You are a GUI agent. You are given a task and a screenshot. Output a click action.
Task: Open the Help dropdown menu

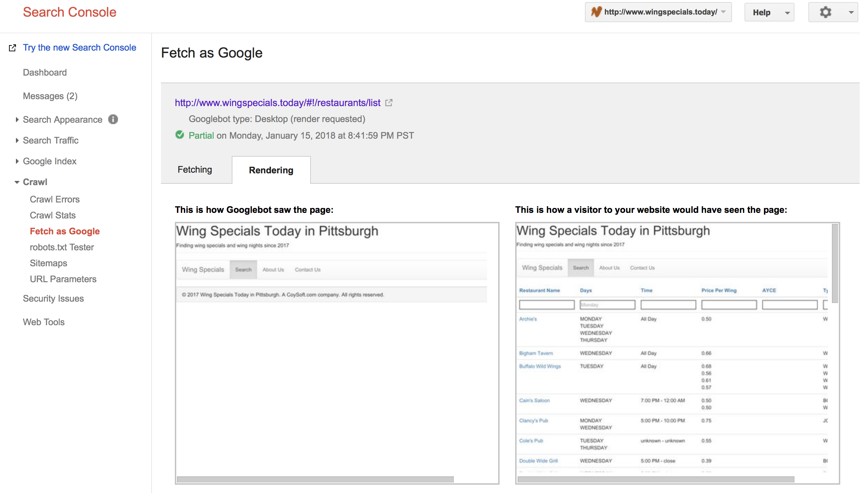(x=769, y=12)
